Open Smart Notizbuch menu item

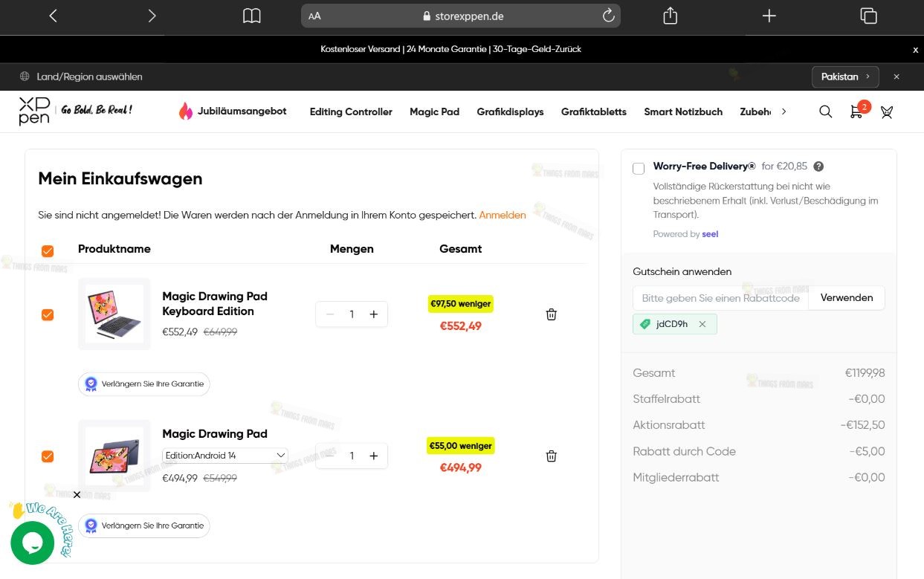[683, 111]
